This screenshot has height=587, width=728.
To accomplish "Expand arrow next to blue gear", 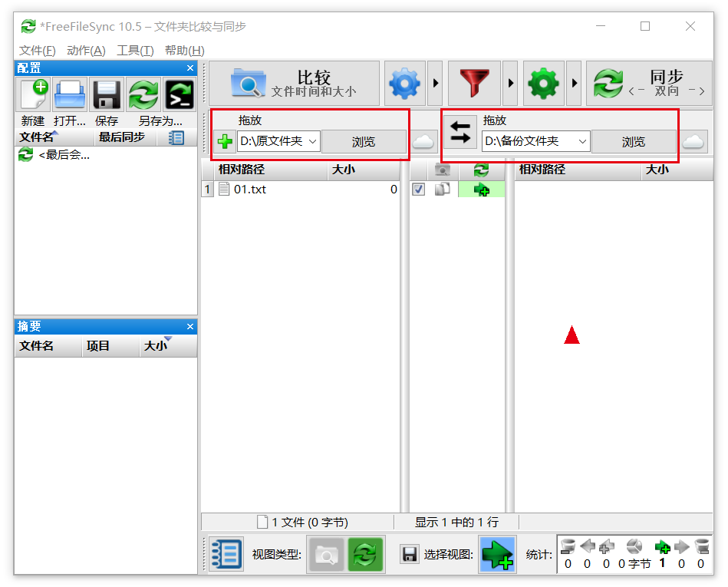I will coord(435,83).
